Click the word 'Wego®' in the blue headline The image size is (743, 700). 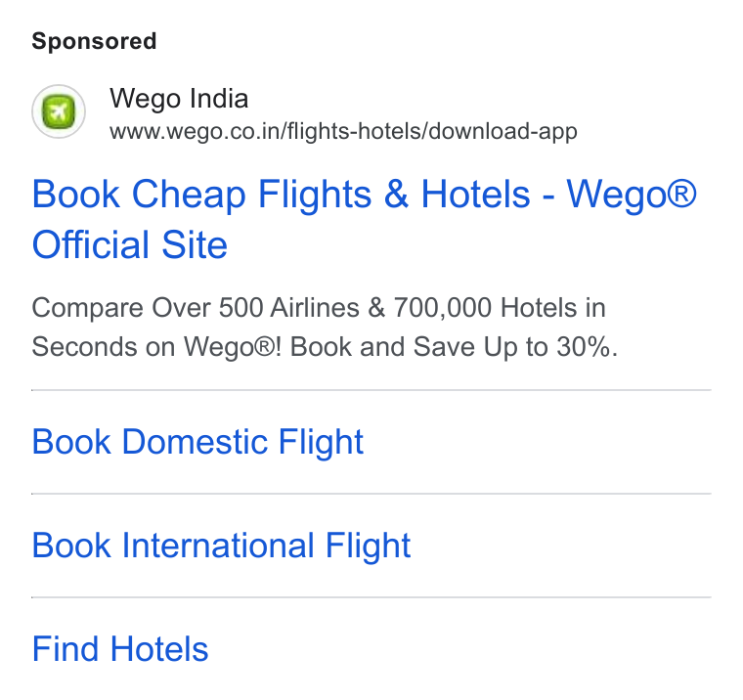point(632,195)
